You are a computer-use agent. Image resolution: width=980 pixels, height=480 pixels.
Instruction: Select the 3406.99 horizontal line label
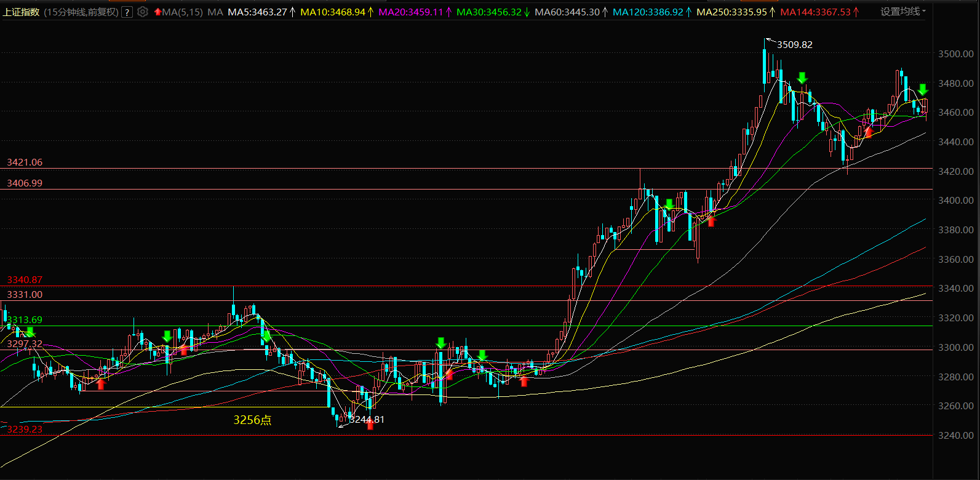(x=25, y=183)
